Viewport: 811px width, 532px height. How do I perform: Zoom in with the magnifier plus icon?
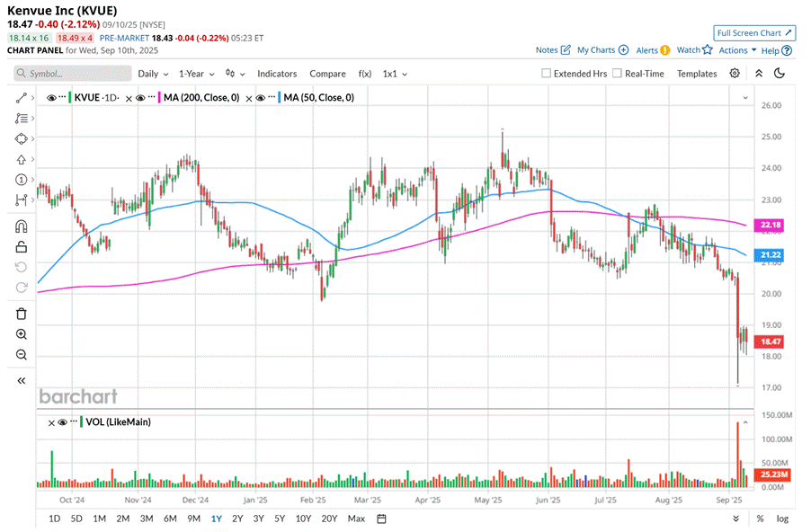22,334
